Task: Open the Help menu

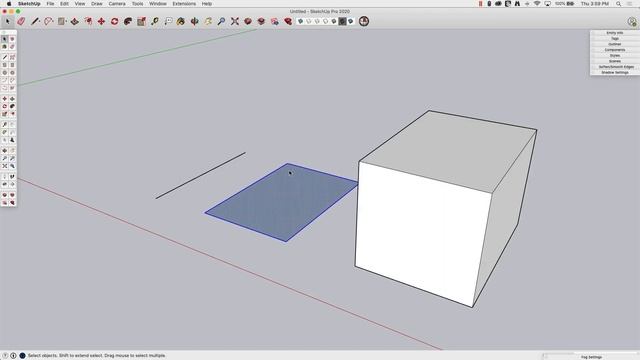Action: pos(207,4)
